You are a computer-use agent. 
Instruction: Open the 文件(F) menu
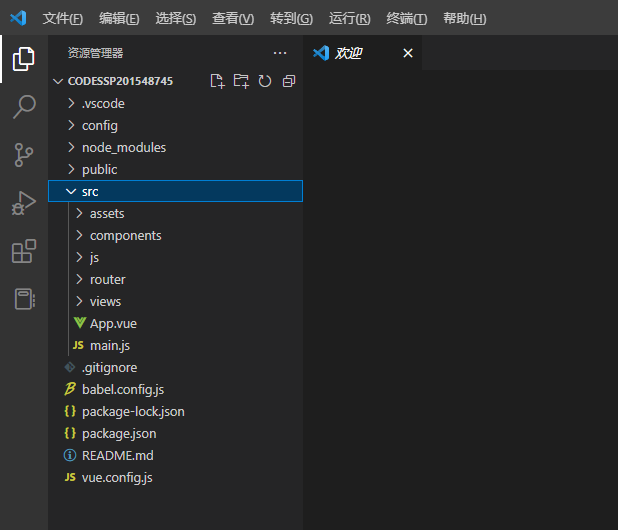(x=63, y=19)
